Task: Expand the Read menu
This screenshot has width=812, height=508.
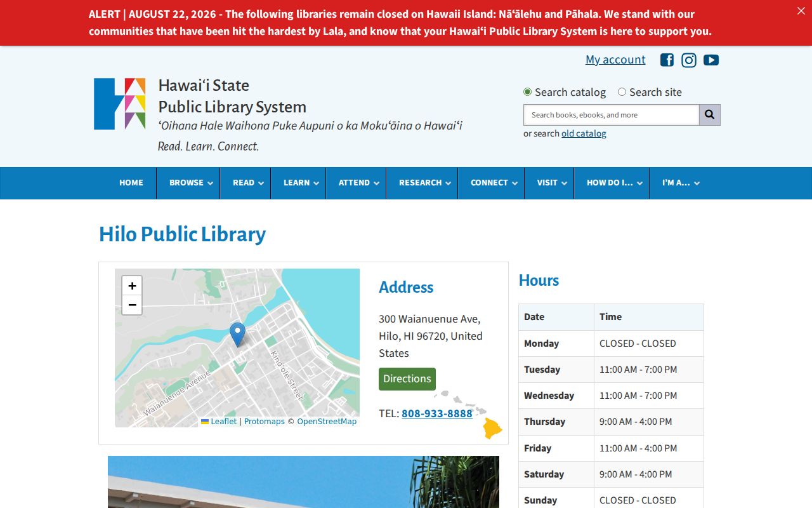Action: [245, 183]
